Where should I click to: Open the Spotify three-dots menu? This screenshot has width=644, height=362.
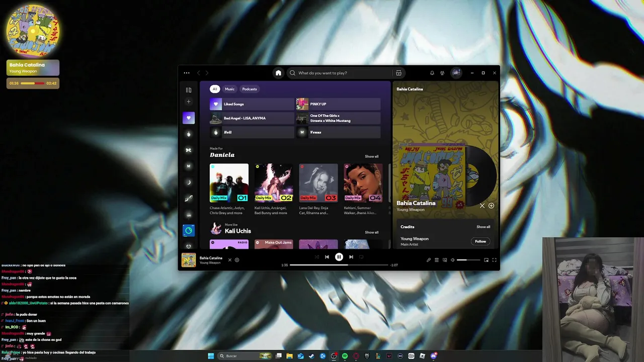pos(187,73)
